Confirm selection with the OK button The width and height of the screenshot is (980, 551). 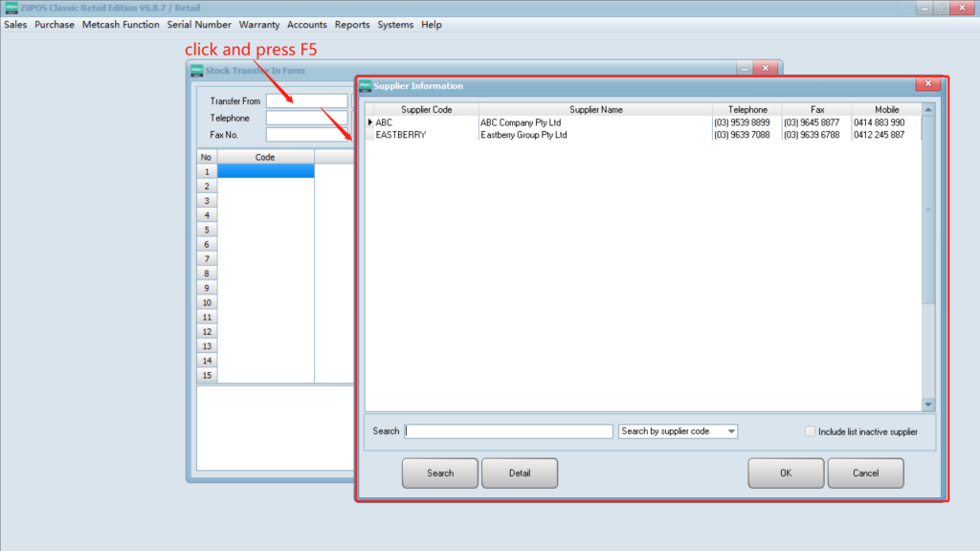click(786, 473)
